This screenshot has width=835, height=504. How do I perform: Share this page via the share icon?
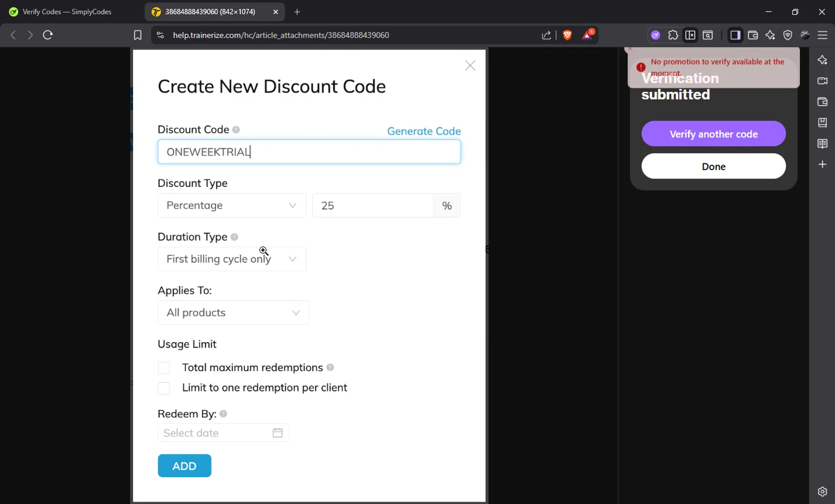click(546, 35)
